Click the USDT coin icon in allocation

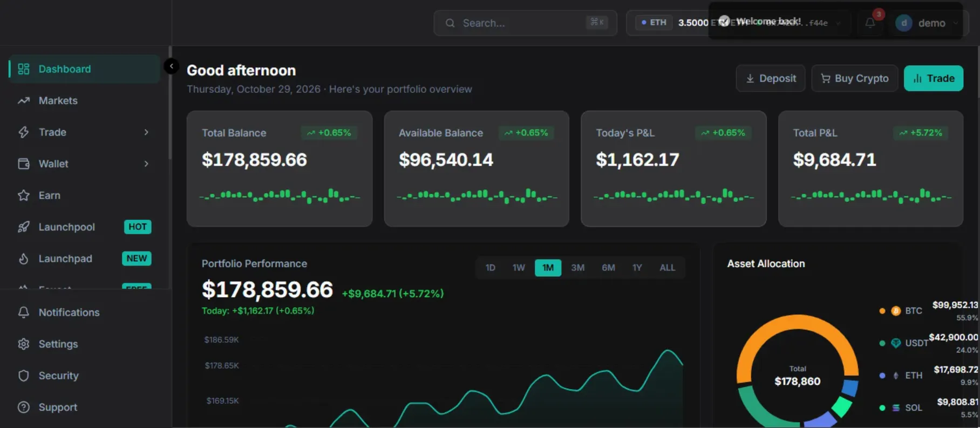(896, 343)
